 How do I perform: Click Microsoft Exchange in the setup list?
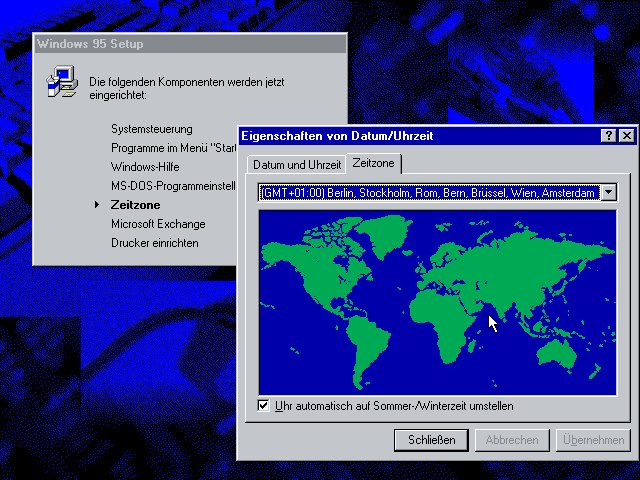click(x=157, y=224)
